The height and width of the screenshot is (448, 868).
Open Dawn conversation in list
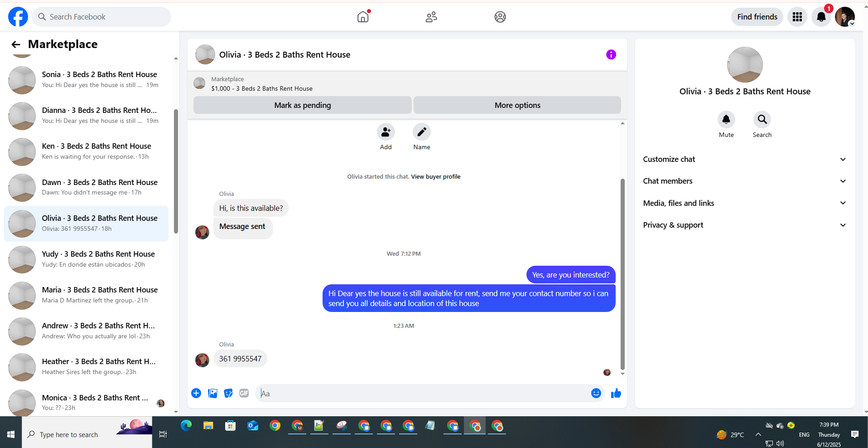[x=86, y=187]
